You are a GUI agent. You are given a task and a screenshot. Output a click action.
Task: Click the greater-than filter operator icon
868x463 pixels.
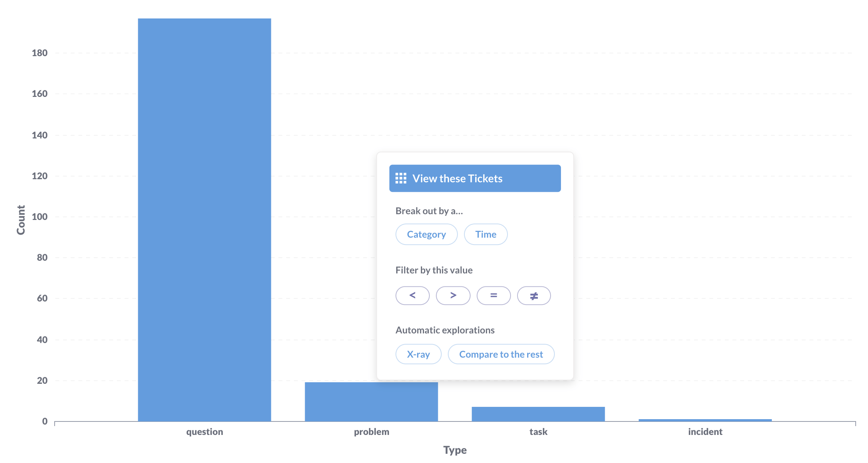click(452, 295)
